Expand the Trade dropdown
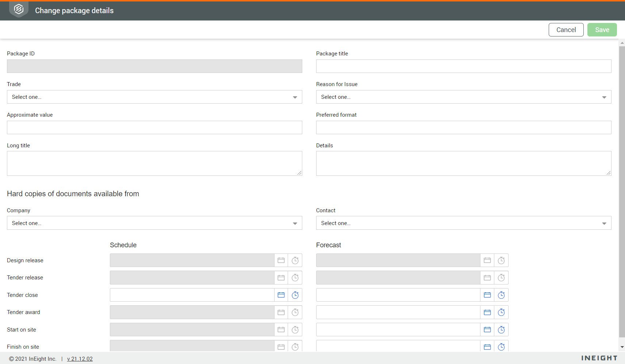Screen dimensions: 625x364 [154, 97]
